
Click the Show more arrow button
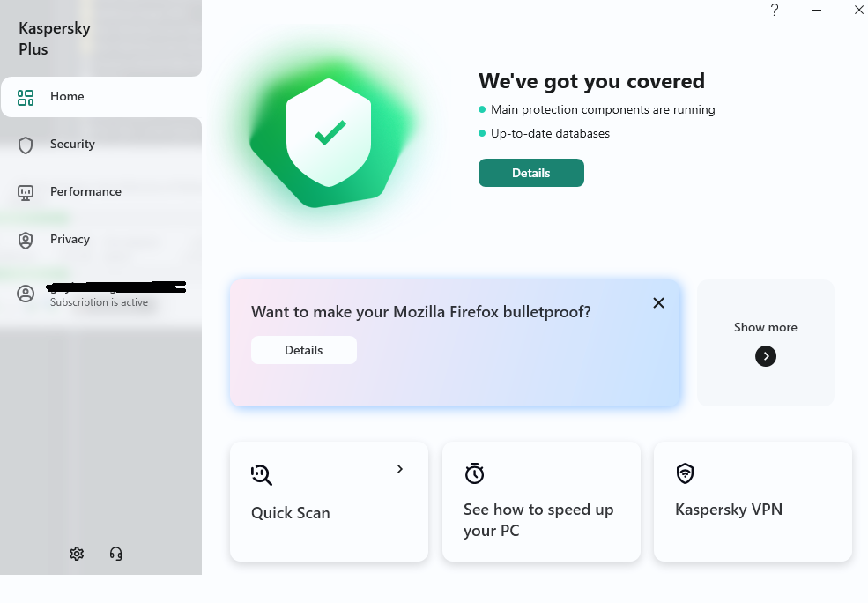click(x=766, y=356)
